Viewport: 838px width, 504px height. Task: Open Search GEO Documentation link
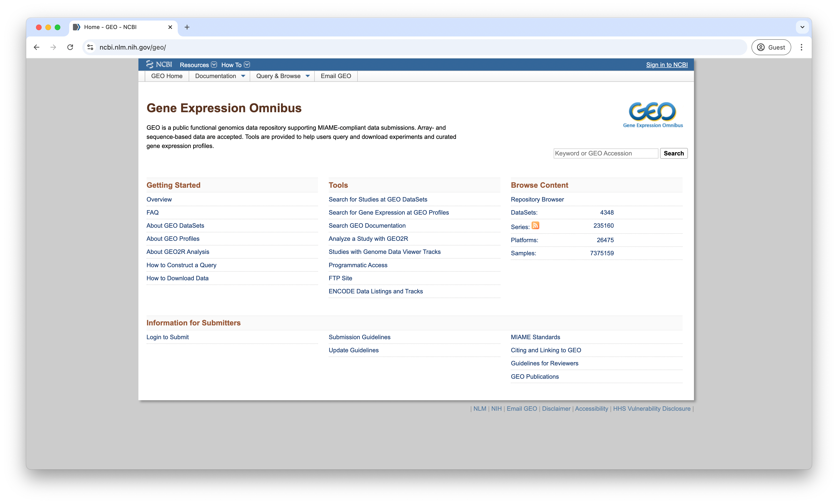tap(367, 226)
